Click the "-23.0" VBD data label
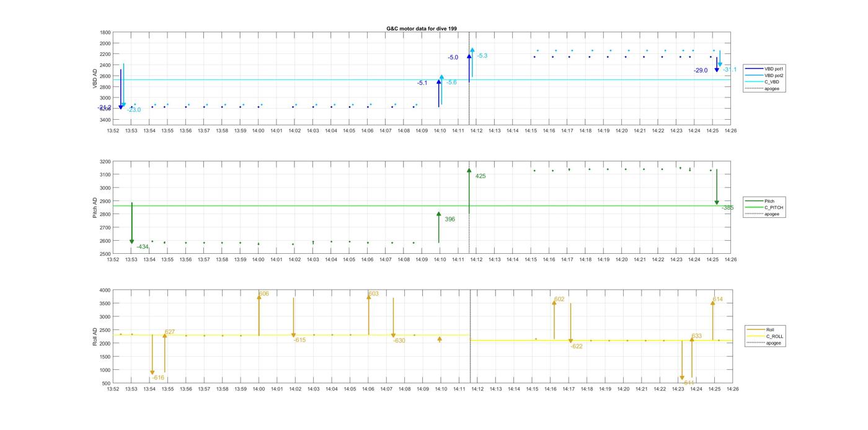 [134, 110]
